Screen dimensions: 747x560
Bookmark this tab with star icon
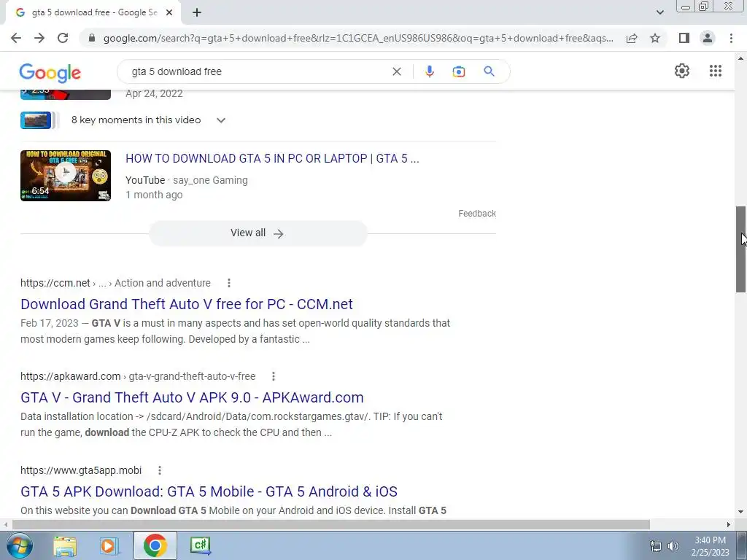pos(655,38)
